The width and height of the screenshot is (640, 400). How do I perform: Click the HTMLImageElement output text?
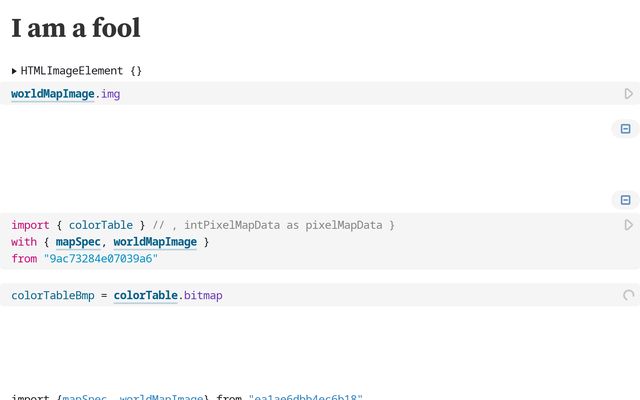click(81, 71)
